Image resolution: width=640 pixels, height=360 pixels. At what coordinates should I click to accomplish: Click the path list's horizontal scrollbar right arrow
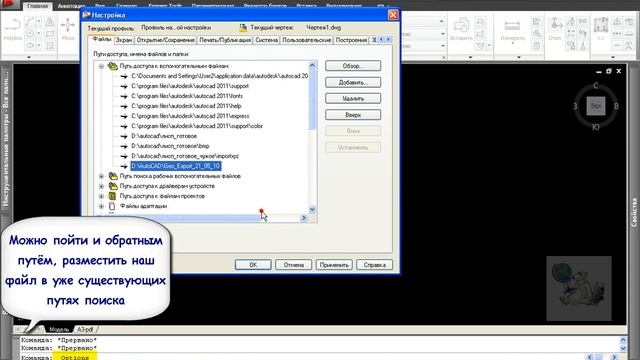(x=304, y=218)
